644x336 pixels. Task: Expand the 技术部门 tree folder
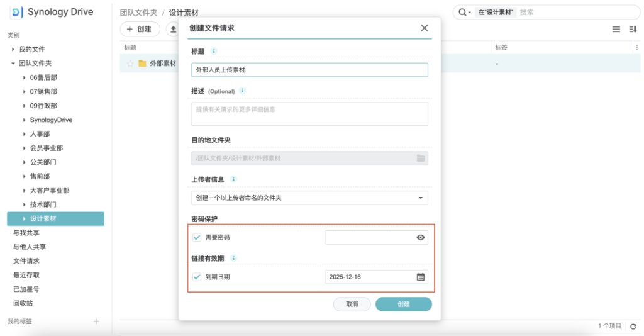[x=24, y=204]
